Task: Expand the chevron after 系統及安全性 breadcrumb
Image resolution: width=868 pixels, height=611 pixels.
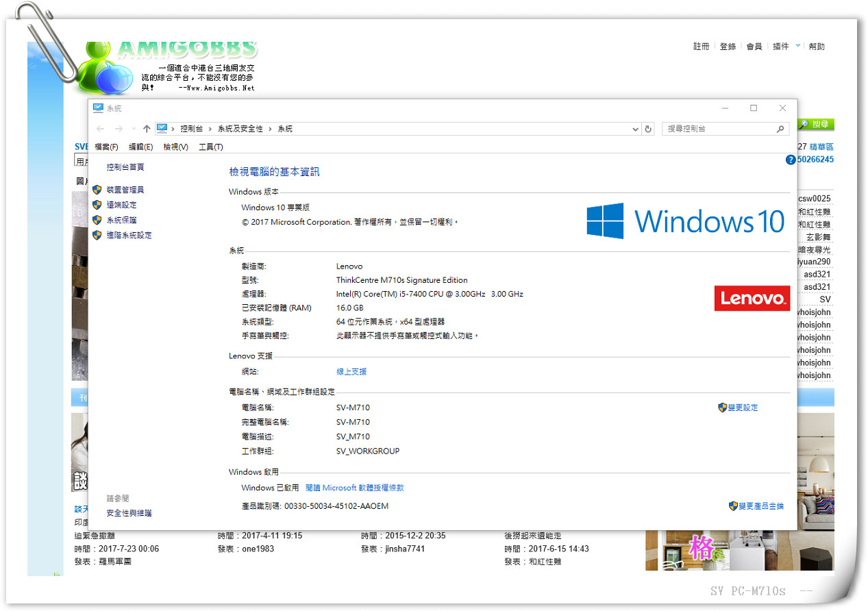Action: click(270, 129)
